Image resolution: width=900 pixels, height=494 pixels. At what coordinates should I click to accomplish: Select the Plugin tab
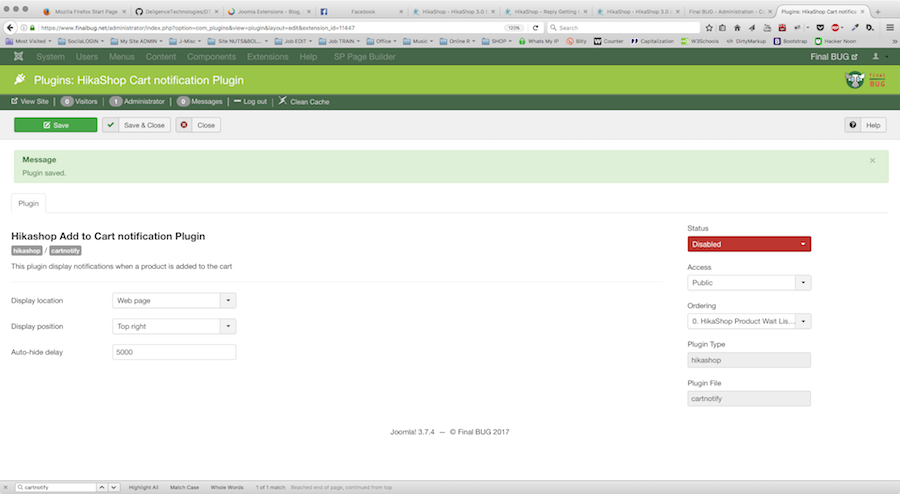[x=29, y=204]
